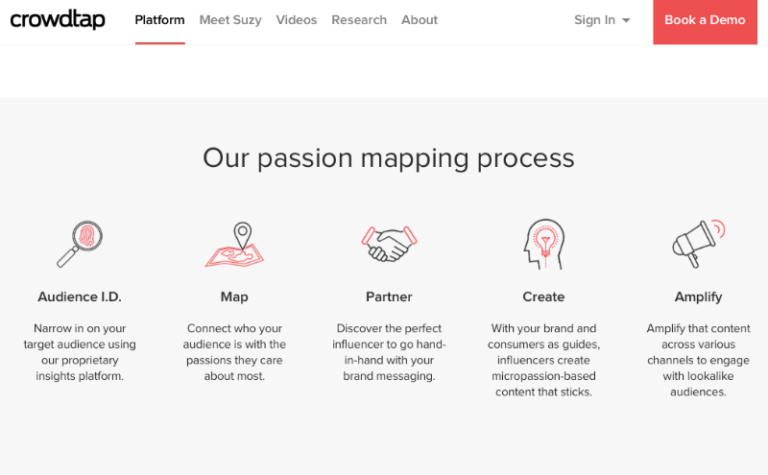This screenshot has width=768, height=475.
Task: Open the Sign In menu
Action: pos(595,20)
